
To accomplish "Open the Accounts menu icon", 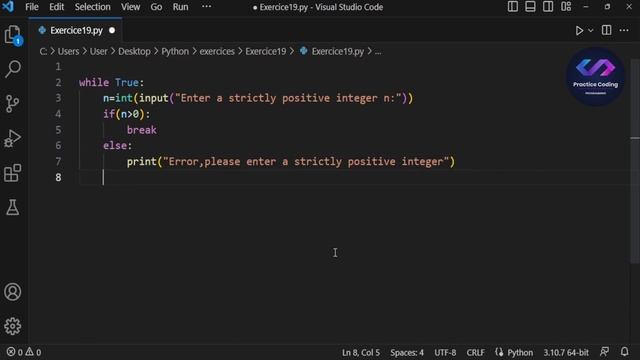I will (13, 292).
